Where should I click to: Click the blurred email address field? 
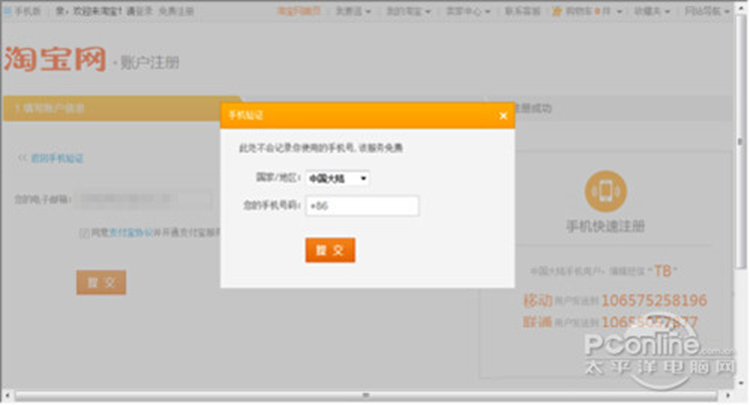(x=145, y=199)
